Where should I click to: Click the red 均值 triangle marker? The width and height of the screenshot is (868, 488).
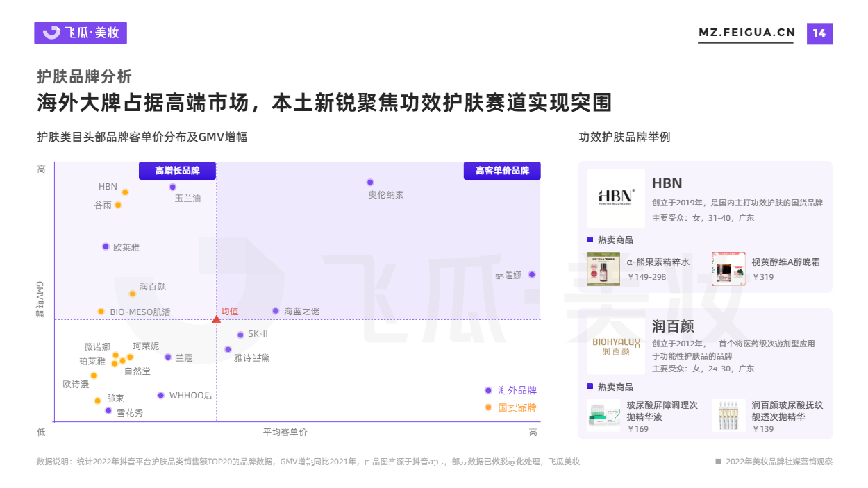pyautogui.click(x=216, y=319)
